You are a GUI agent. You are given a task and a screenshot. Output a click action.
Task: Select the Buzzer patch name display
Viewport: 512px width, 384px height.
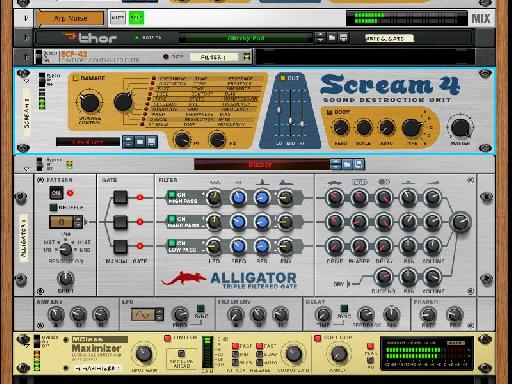[261, 164]
